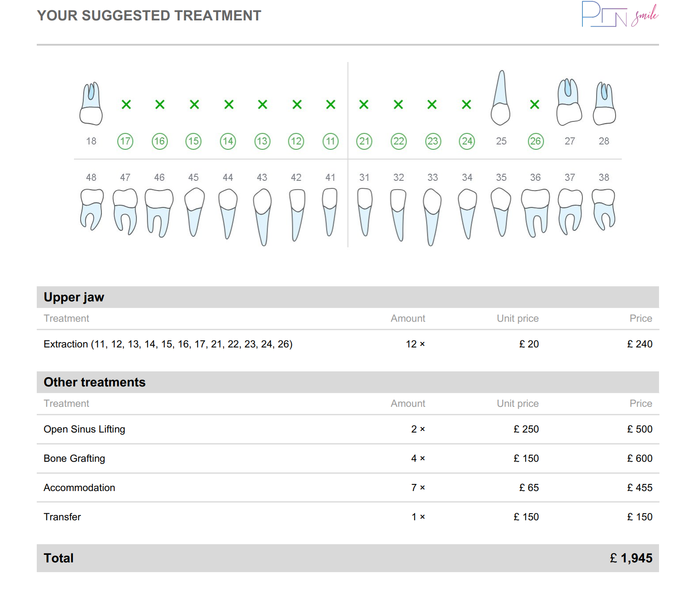Click the Upper jaw section header

(x=74, y=297)
